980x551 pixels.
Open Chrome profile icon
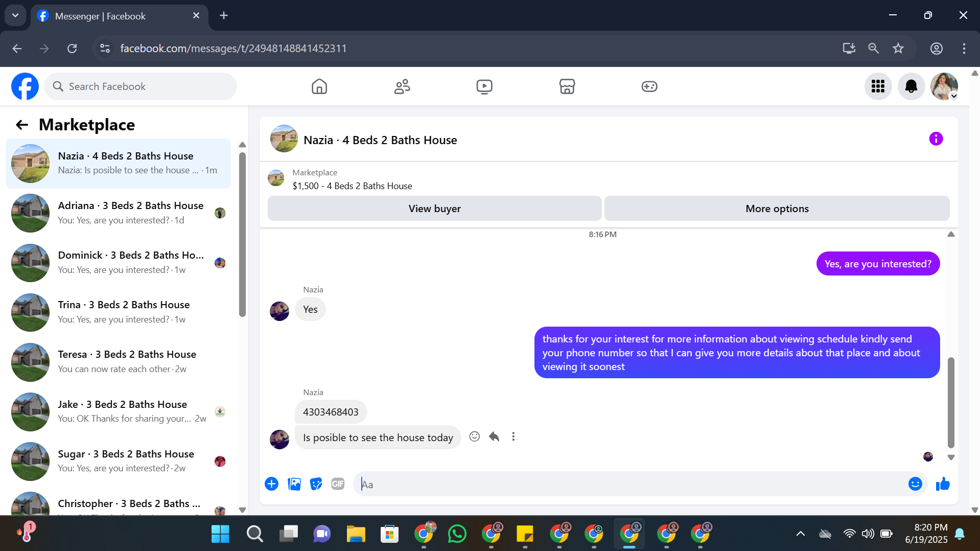[937, 49]
